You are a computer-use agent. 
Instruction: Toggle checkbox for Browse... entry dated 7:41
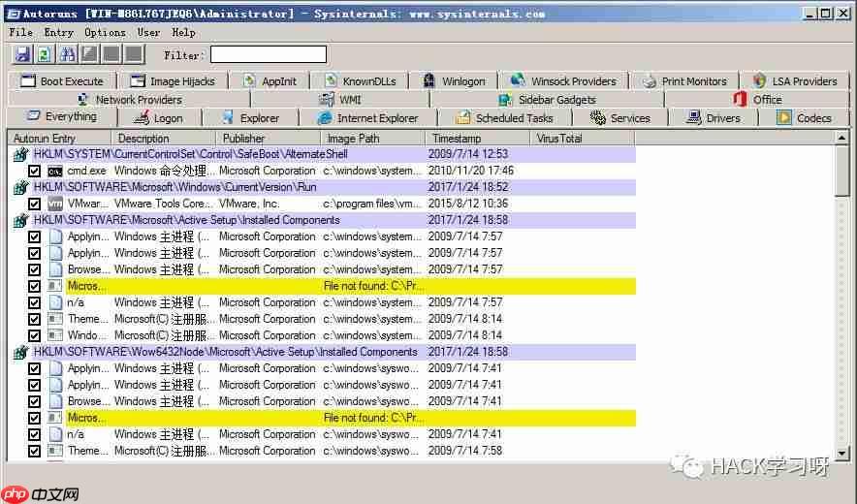click(x=35, y=401)
